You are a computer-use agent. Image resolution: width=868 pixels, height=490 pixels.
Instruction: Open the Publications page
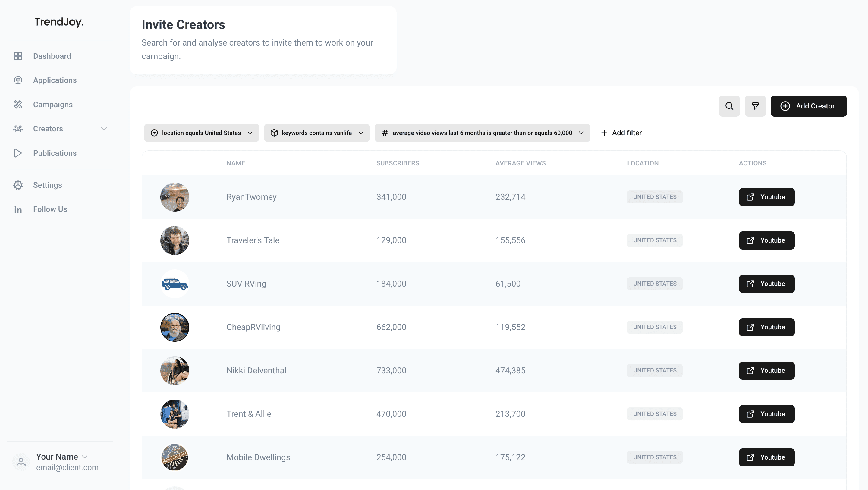(x=55, y=153)
